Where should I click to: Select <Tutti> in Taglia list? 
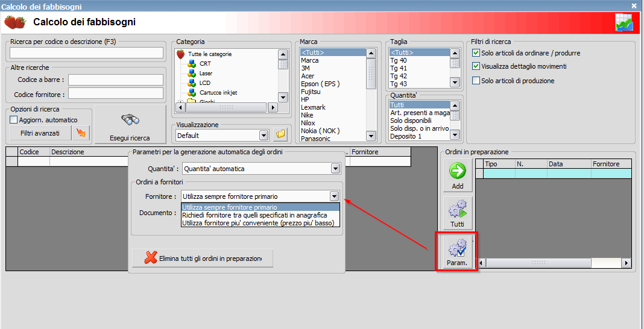tap(419, 52)
